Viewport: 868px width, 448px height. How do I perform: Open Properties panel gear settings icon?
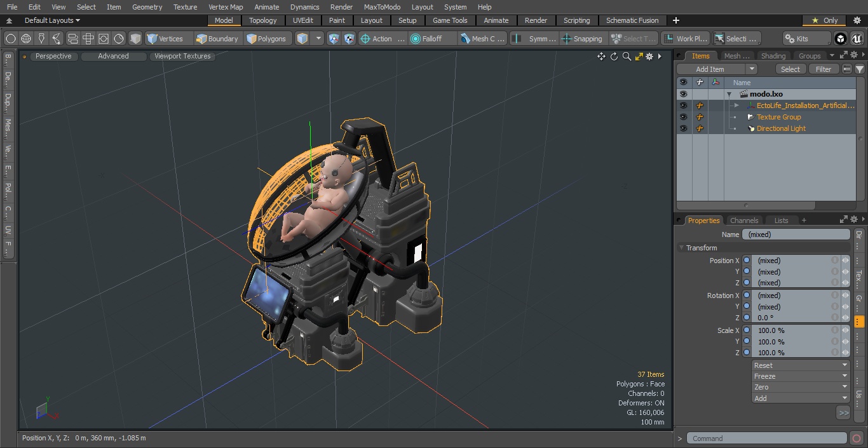tap(853, 220)
